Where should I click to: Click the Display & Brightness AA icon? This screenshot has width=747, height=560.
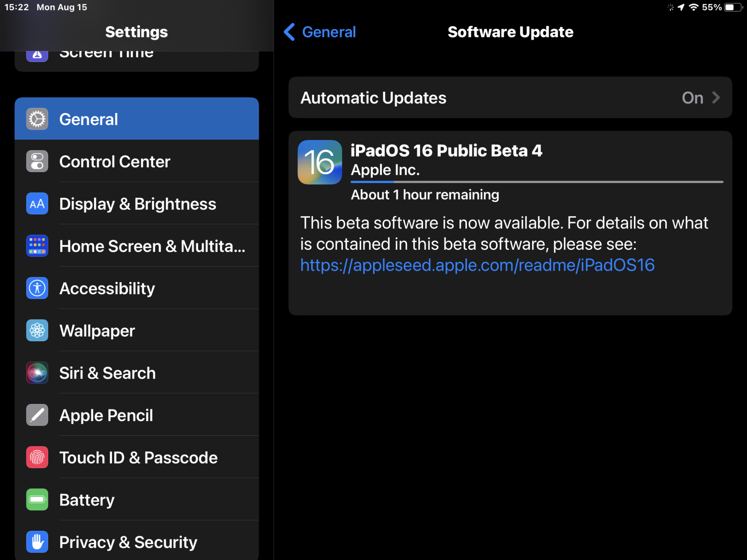pos(37,203)
